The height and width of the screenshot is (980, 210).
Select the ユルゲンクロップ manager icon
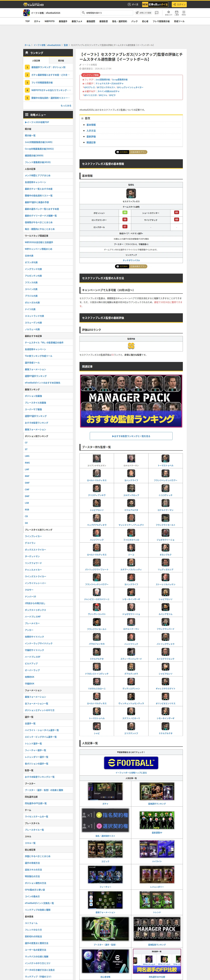(x=131, y=488)
